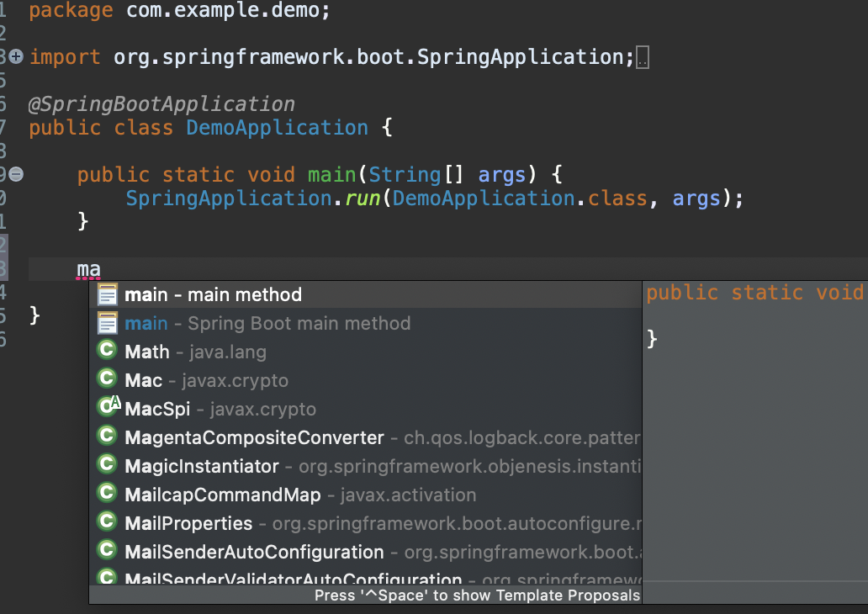Click the green class icon next to Math
The width and height of the screenshot is (868, 614).
pyautogui.click(x=107, y=351)
